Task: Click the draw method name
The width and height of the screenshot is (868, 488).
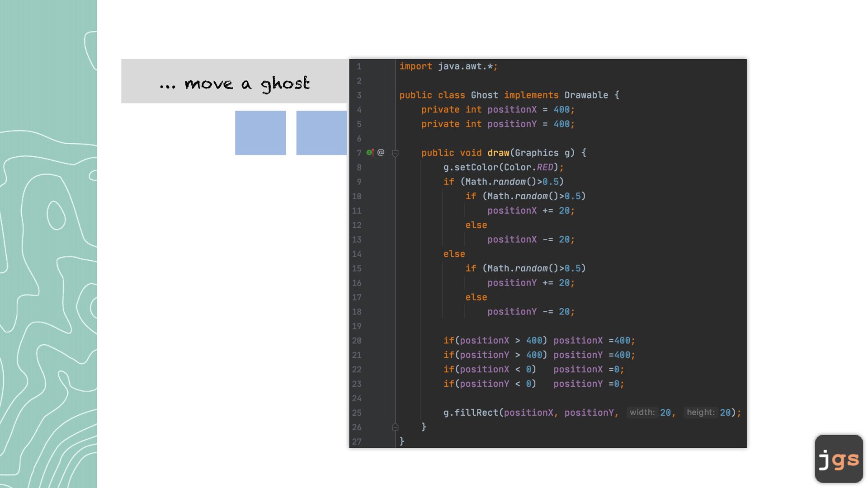Action: point(498,153)
